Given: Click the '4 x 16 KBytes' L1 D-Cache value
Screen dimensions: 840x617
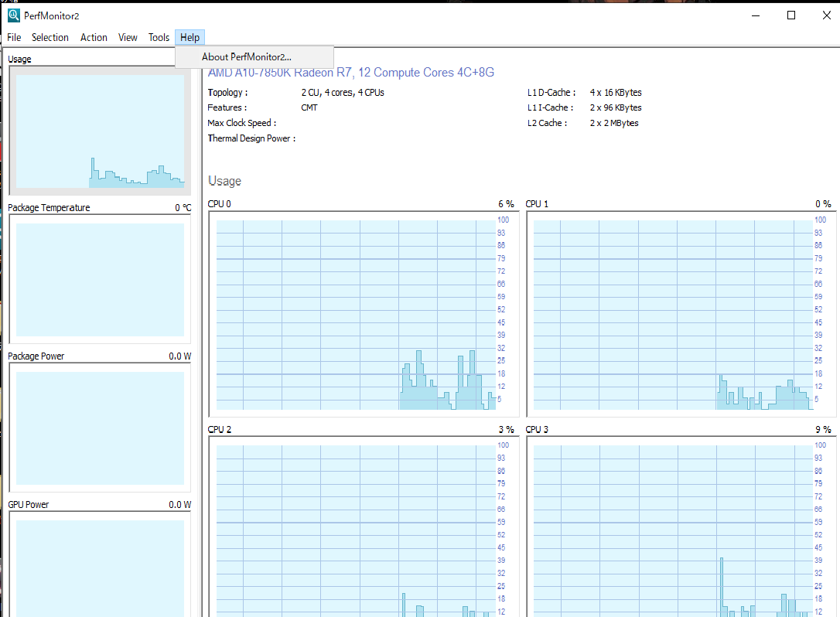Looking at the screenshot, I should click(x=616, y=93).
